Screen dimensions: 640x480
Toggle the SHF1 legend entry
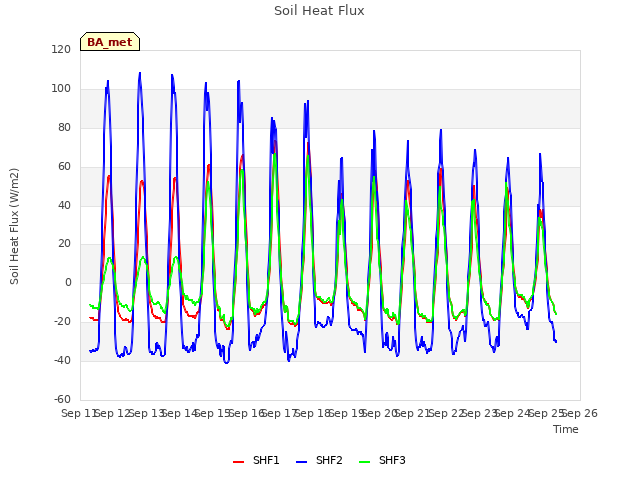256,460
